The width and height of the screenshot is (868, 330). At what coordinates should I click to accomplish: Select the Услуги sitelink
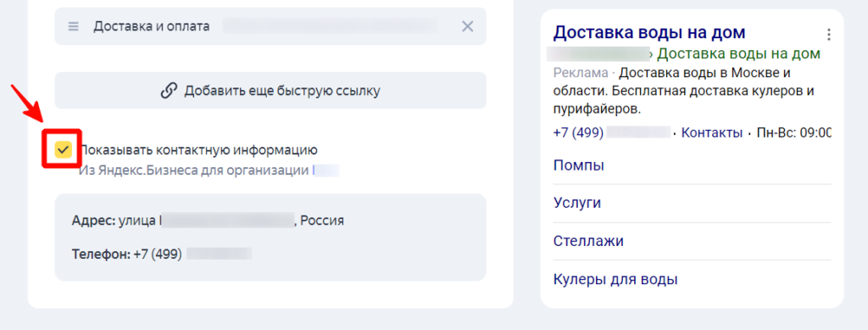pyautogui.click(x=576, y=204)
